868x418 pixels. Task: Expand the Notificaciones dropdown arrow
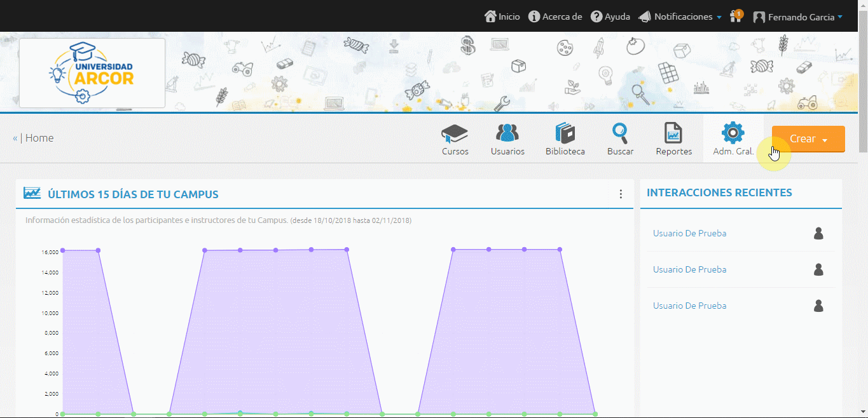(719, 17)
